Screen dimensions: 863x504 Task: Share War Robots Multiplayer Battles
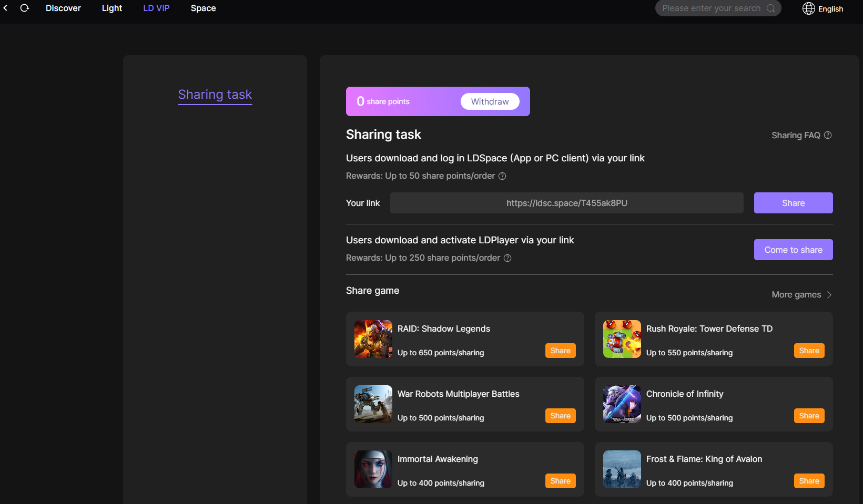561,416
